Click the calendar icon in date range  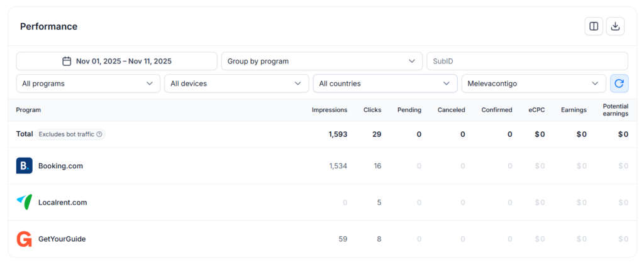point(67,62)
